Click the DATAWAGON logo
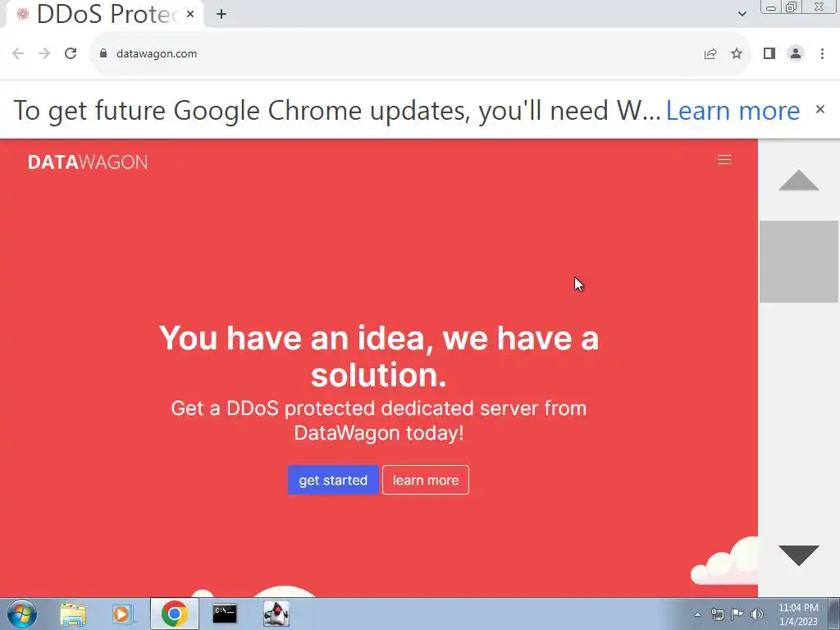 click(87, 162)
